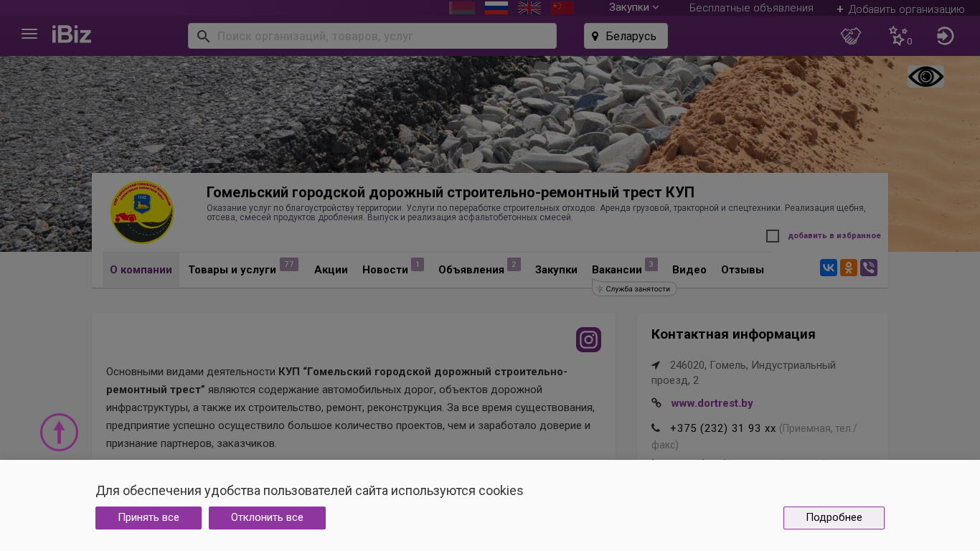This screenshot has width=980, height=551.
Task: Click the organization search input field
Action: (380, 36)
